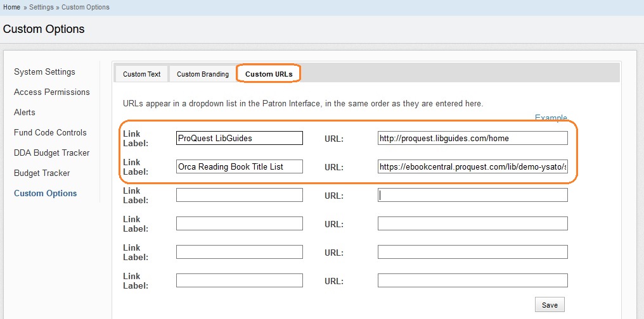Open DDA Budget Tracker in the sidebar

click(51, 153)
